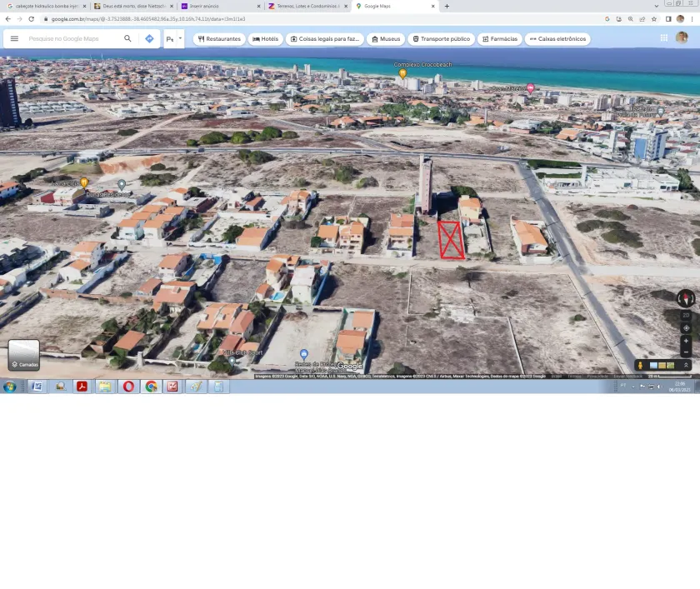Open the parking options dropdown arrow
Screen dimensions: 700x589
pos(180,38)
